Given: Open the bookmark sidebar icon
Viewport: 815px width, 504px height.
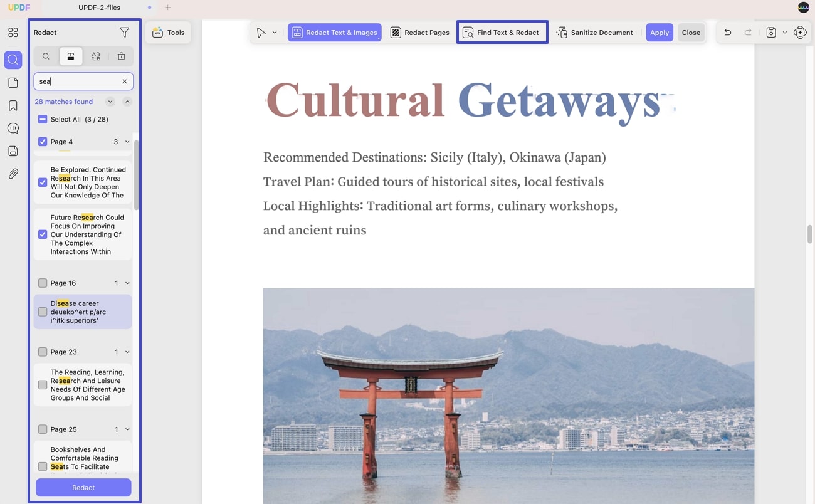Looking at the screenshot, I should point(13,105).
